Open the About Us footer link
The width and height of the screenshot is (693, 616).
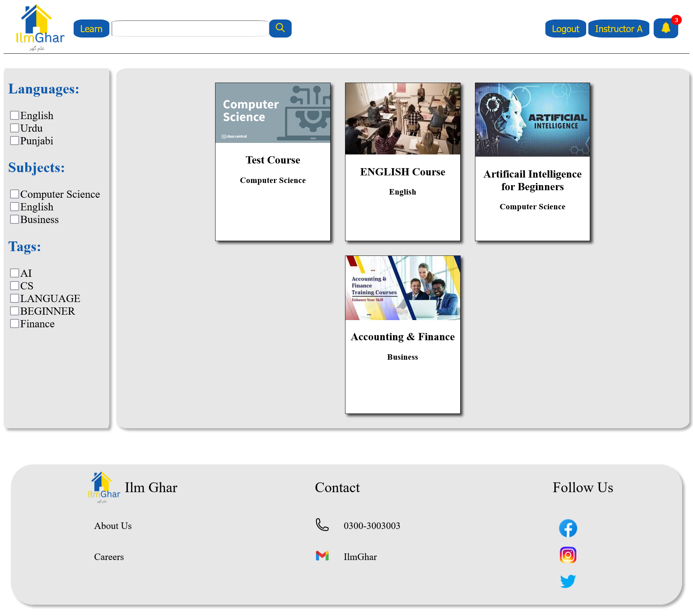click(x=113, y=526)
